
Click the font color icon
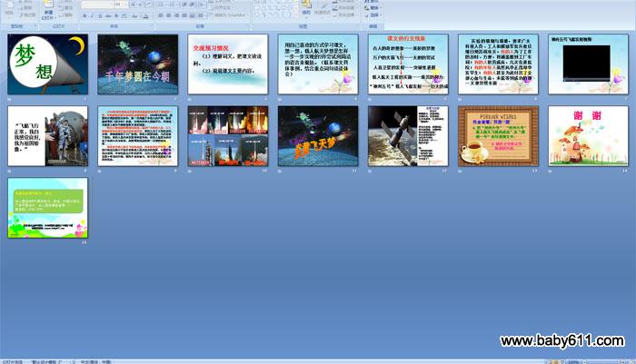(145, 15)
